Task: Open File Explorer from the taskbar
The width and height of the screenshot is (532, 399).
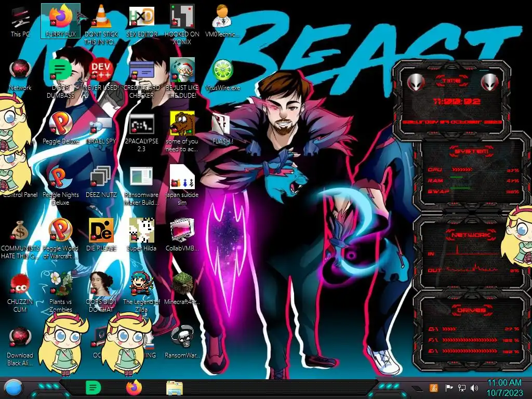Action: 175,388
